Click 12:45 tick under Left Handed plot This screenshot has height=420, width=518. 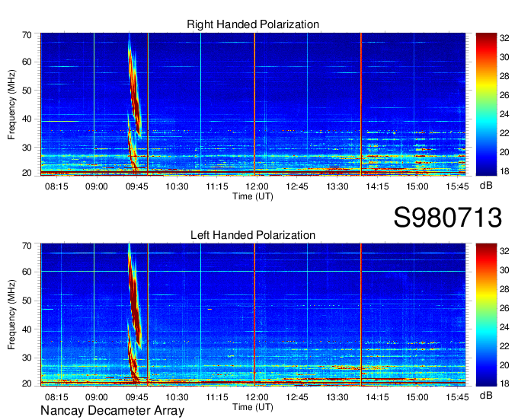tap(296, 397)
